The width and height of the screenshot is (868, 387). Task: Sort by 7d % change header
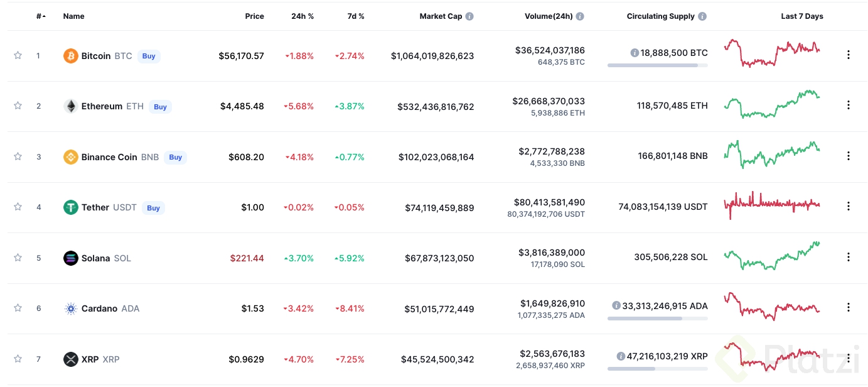[356, 16]
